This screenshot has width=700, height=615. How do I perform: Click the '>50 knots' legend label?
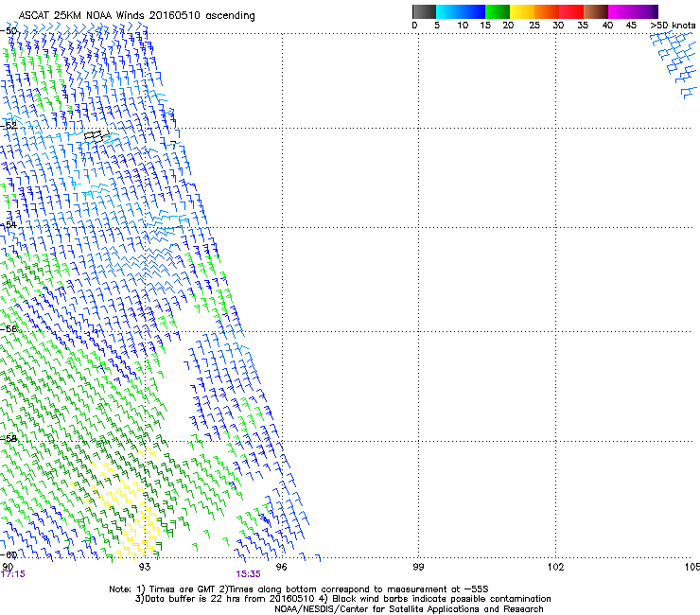click(673, 26)
